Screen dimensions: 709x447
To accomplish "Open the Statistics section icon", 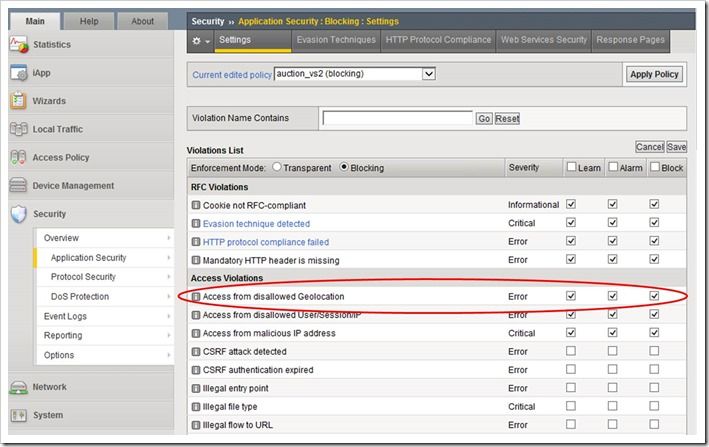I will [x=18, y=45].
